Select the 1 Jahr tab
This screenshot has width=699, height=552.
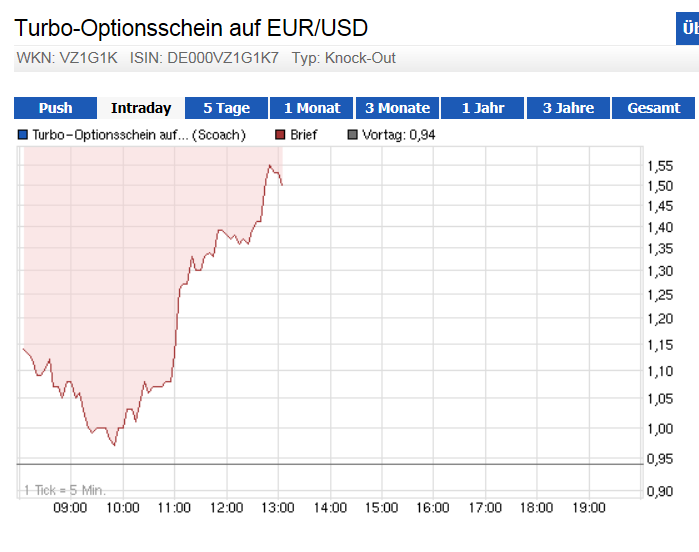[483, 108]
